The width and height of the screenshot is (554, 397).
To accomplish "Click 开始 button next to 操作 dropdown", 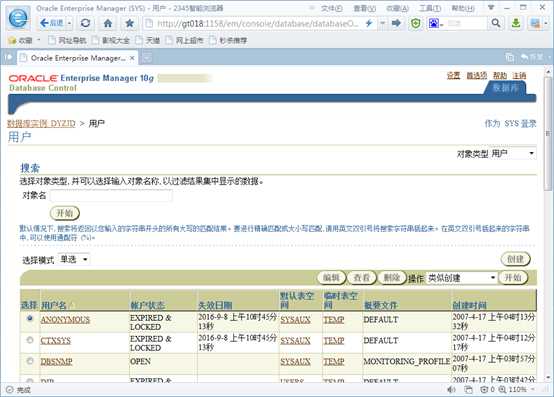I will pyautogui.click(x=513, y=278).
